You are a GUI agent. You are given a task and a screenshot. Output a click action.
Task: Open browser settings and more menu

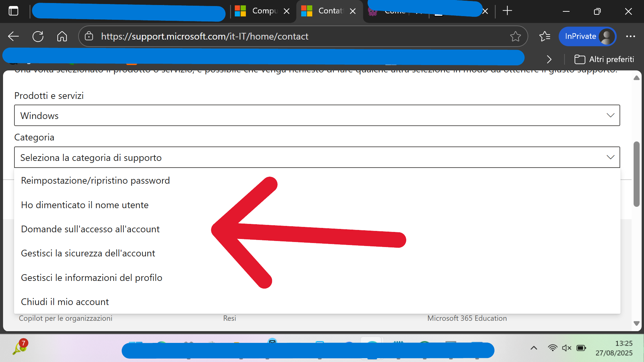click(631, 36)
